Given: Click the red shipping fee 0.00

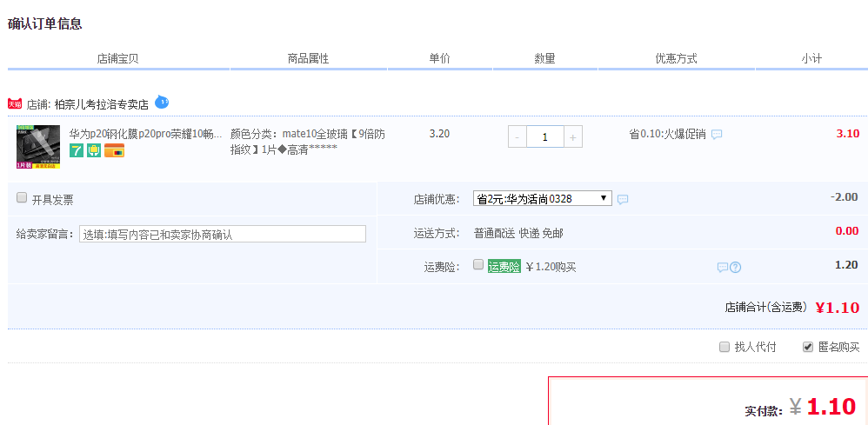Looking at the screenshot, I should pyautogui.click(x=847, y=231).
